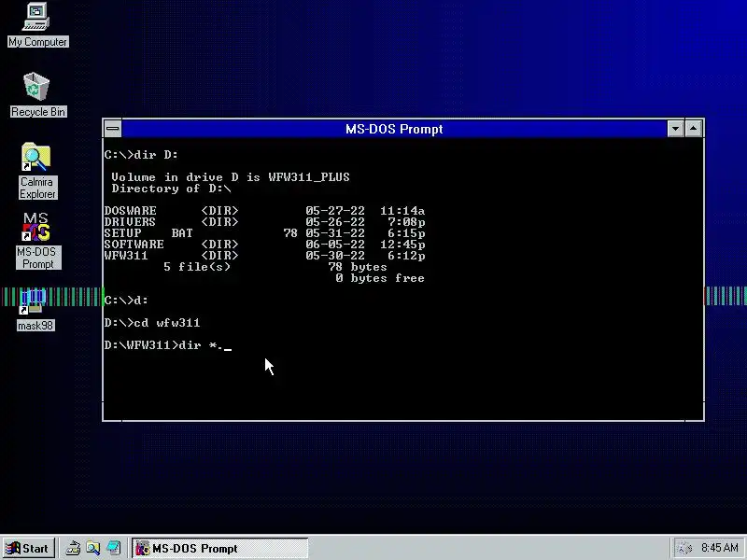Click the 06-05-22 date of SOFTWARE
Image resolution: width=747 pixels, height=560 pixels.
click(335, 245)
